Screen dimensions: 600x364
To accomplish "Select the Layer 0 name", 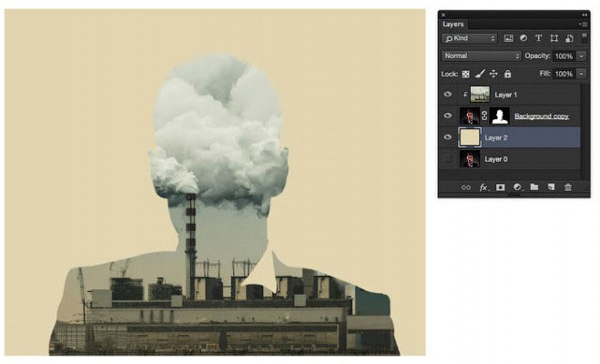I will (496, 159).
